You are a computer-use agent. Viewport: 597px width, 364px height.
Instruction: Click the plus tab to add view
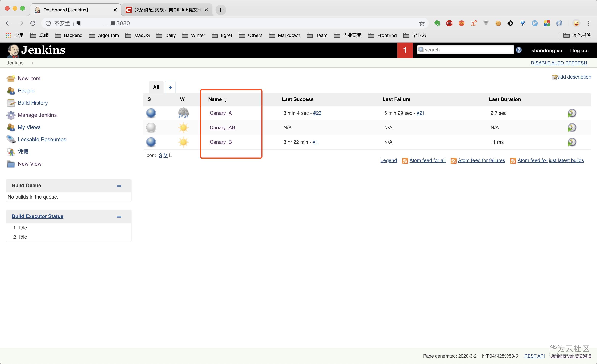pyautogui.click(x=170, y=87)
